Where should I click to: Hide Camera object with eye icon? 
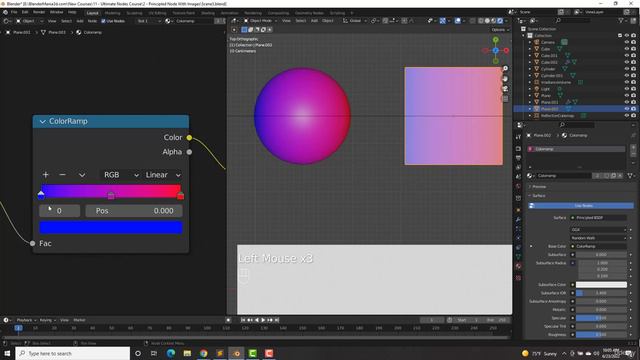coord(627,42)
